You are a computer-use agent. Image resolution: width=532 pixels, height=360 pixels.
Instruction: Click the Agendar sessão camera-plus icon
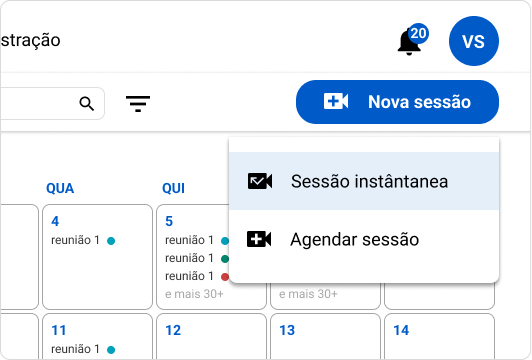[259, 239]
